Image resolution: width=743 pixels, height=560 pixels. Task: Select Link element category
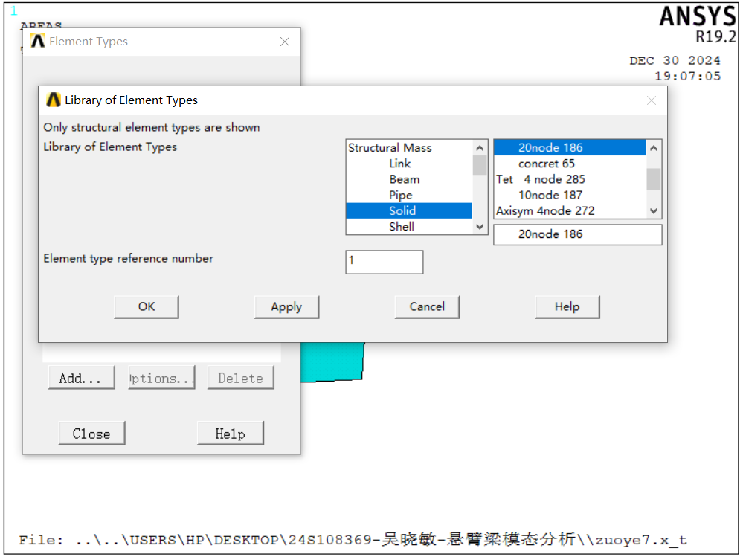pyautogui.click(x=409, y=164)
